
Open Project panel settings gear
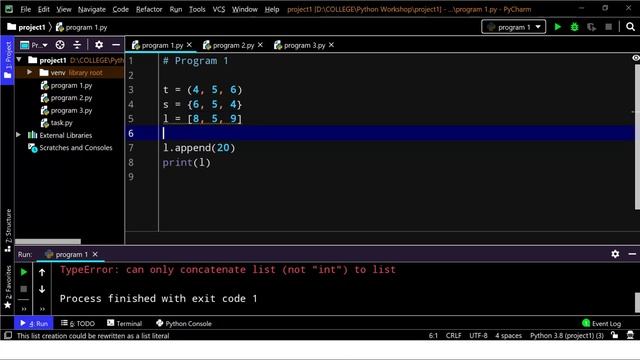99,45
